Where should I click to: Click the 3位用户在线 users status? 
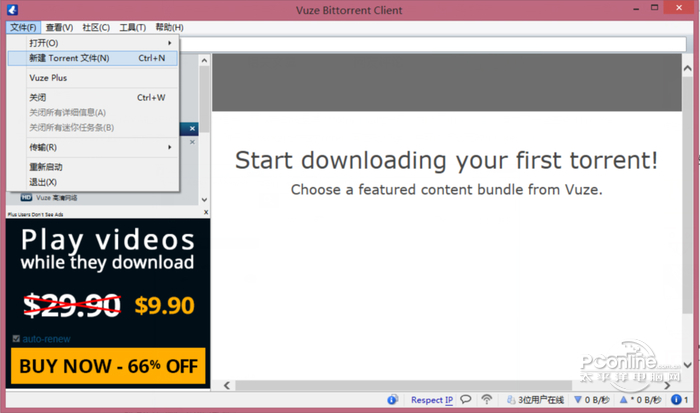(x=535, y=400)
